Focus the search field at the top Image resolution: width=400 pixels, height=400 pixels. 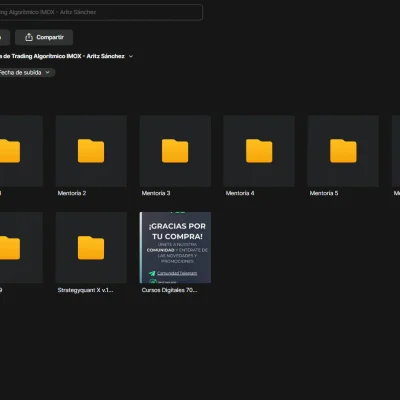pyautogui.click(x=100, y=12)
